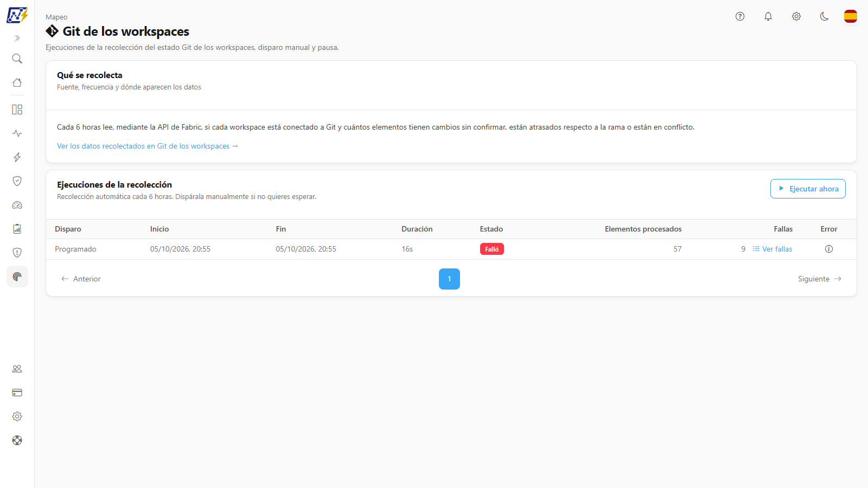Screen dimensions: 868x488
Task: Open Ver fallas link in Programado row
Action: pos(773,249)
